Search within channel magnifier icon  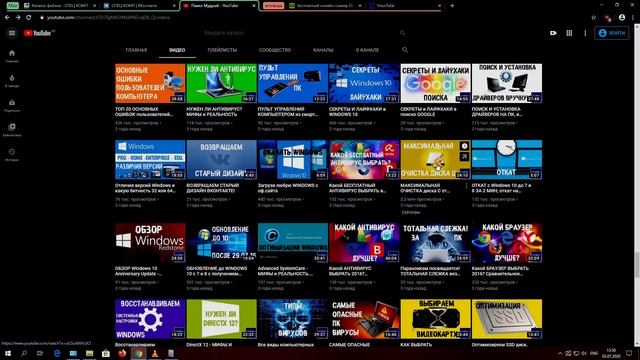click(405, 50)
